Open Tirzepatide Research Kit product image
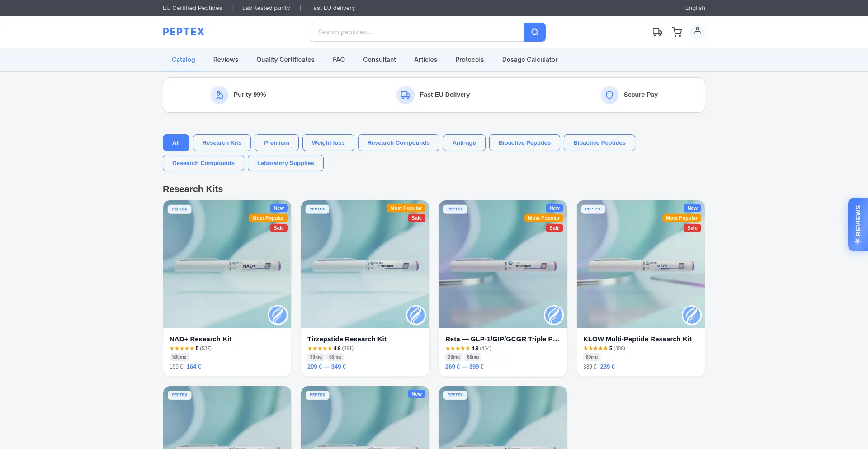The image size is (868, 449). tap(365, 265)
